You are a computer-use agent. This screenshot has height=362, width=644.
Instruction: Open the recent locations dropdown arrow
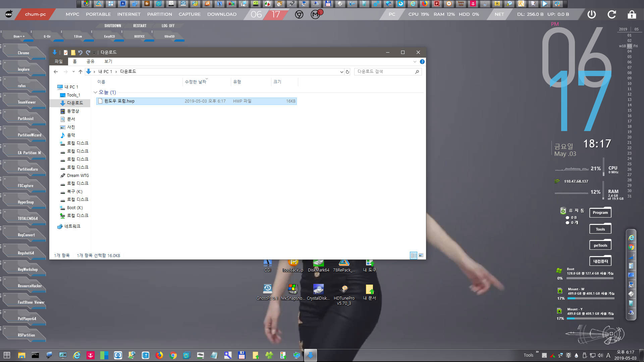[x=73, y=72]
